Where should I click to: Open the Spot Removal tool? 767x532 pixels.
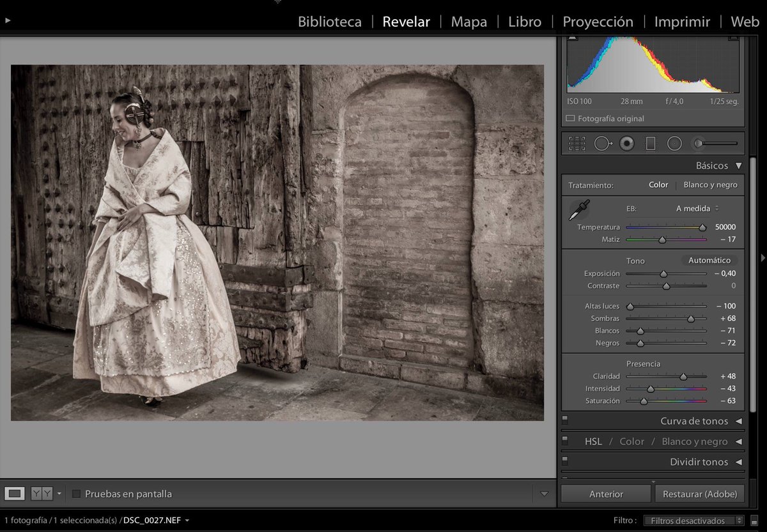601,143
